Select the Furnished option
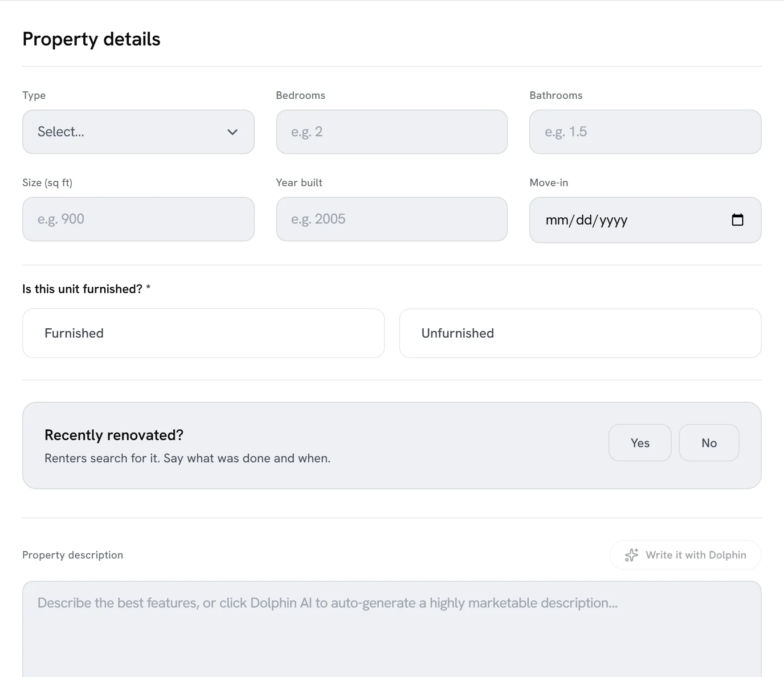This screenshot has height=677, width=784. pyautogui.click(x=204, y=333)
